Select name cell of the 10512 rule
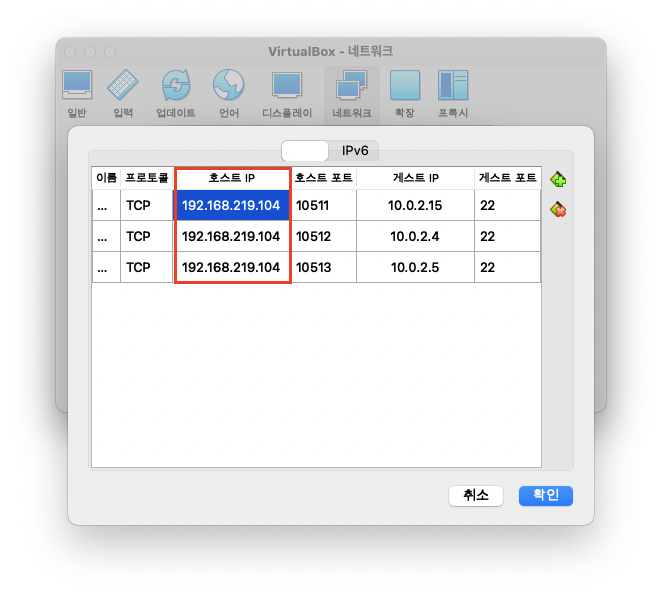662x599 pixels. 106,236
